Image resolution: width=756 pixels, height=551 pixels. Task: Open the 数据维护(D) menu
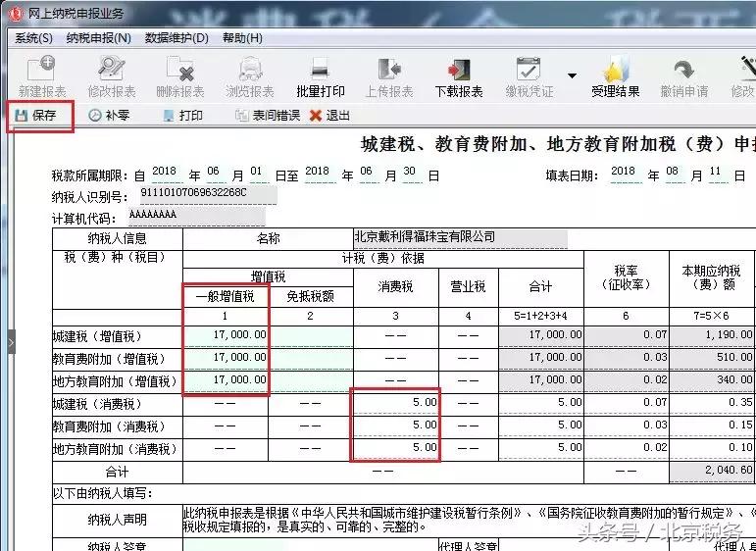(x=176, y=38)
